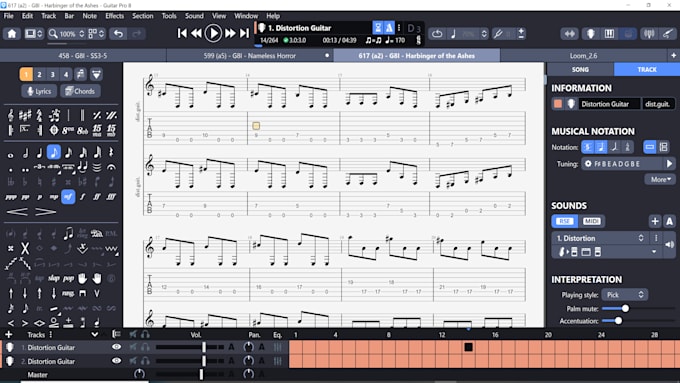Viewport: 680px width, 383px height.
Task: Click the loop playback icon
Action: pyautogui.click(x=437, y=33)
